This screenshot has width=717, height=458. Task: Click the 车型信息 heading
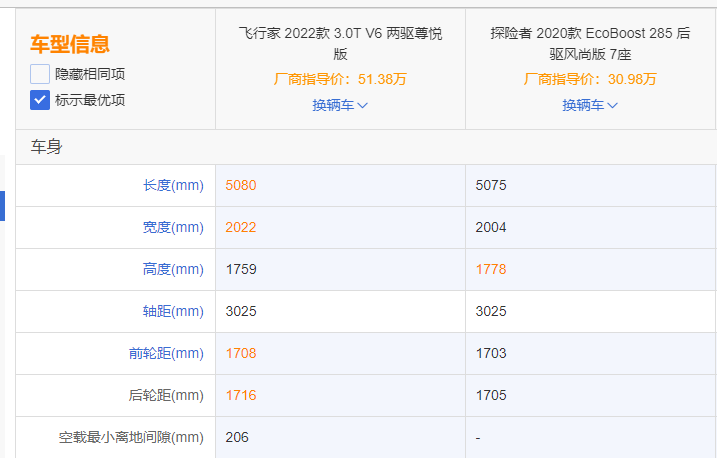(70, 44)
